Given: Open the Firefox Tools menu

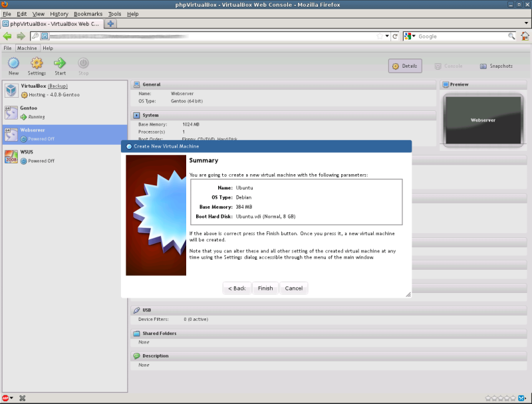Looking at the screenshot, I should [x=114, y=14].
